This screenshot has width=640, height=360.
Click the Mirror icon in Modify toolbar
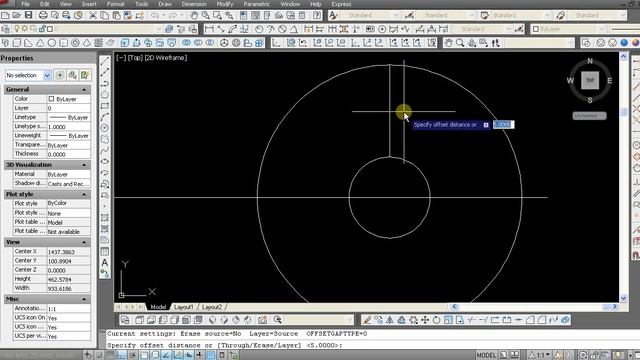pyautogui.click(x=390, y=320)
